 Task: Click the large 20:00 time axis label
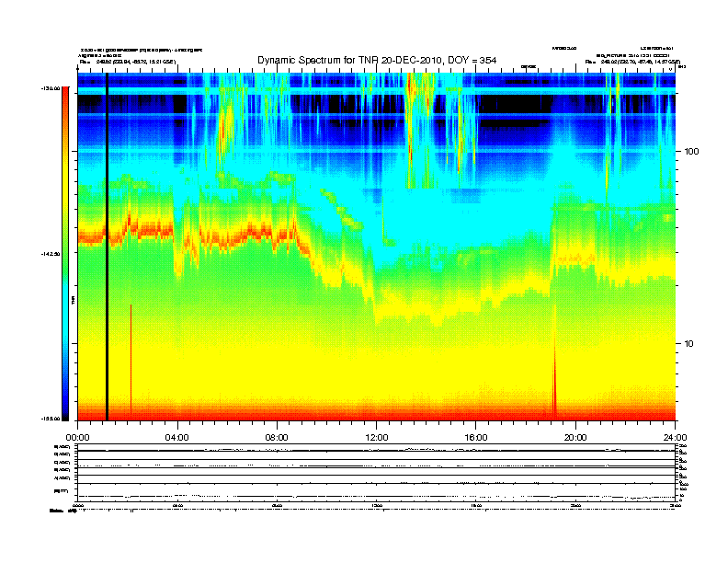[575, 438]
